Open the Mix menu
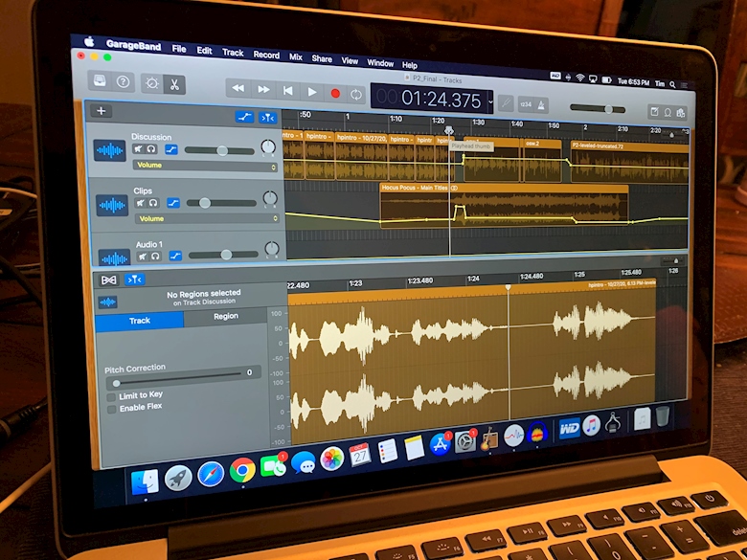Viewport: 747px width, 560px height. click(296, 56)
